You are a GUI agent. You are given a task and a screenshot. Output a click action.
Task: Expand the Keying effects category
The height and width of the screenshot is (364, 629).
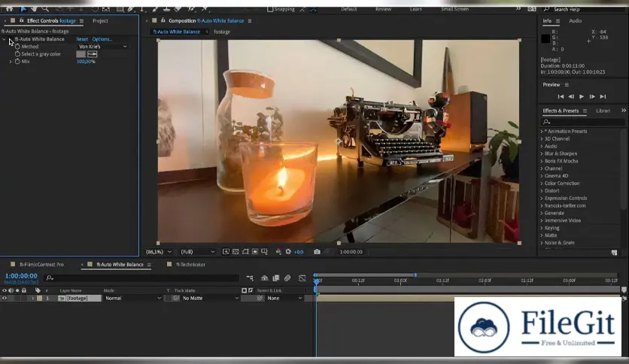[542, 228]
